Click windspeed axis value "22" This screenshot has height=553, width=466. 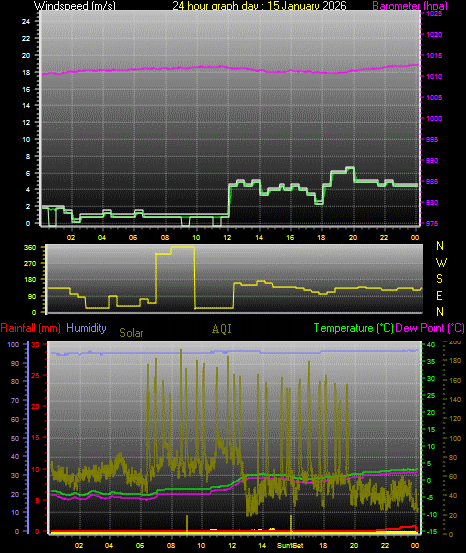26,38
